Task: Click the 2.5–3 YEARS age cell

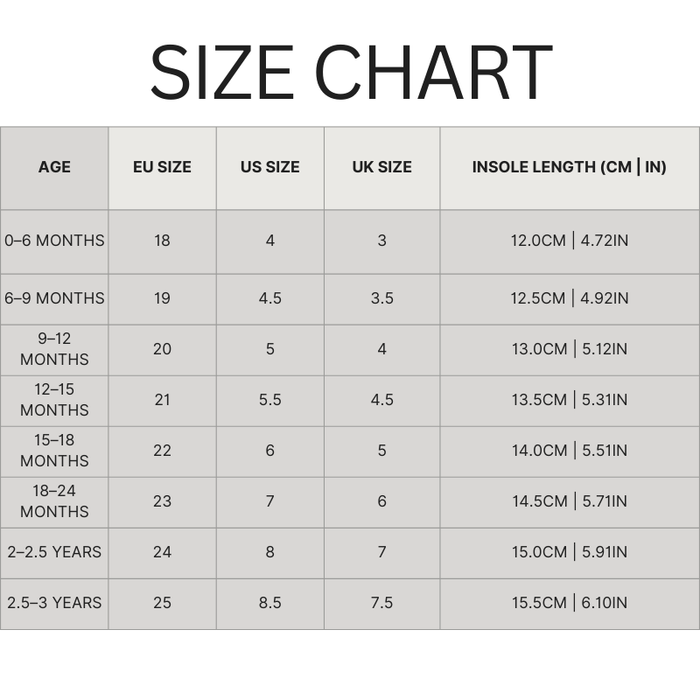Action: [x=54, y=603]
